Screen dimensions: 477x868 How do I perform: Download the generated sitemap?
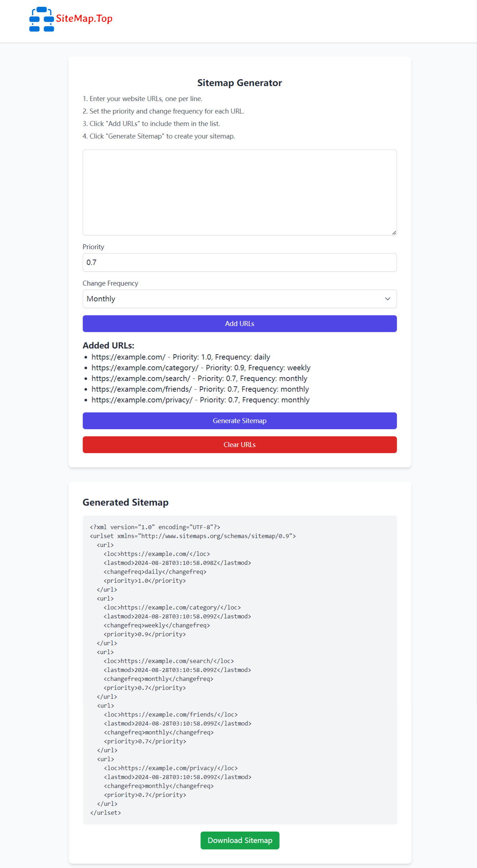click(240, 840)
